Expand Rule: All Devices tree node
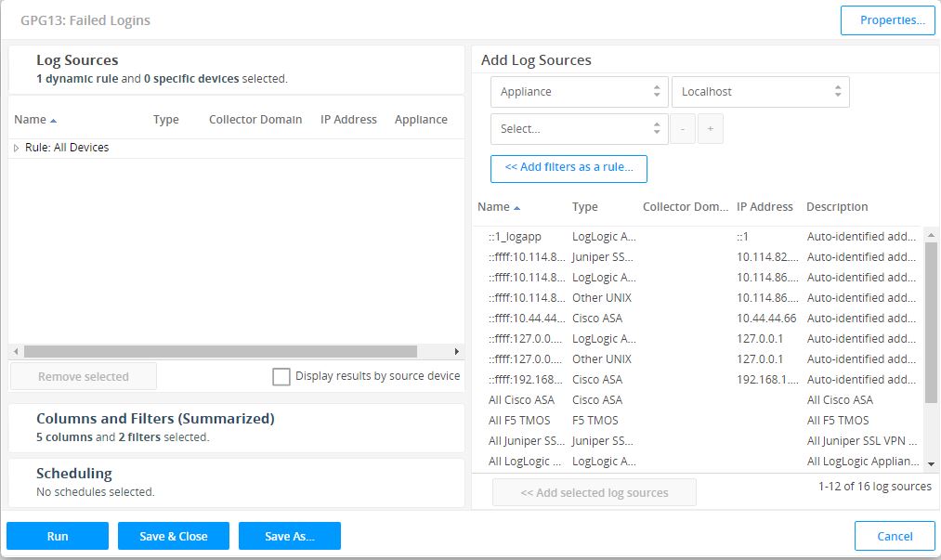The image size is (941, 560). [x=17, y=148]
